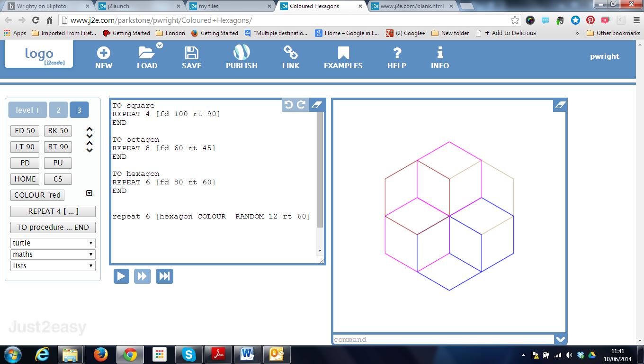This screenshot has height=364, width=644.
Task: Switch to level 2 tab
Action: click(x=58, y=110)
